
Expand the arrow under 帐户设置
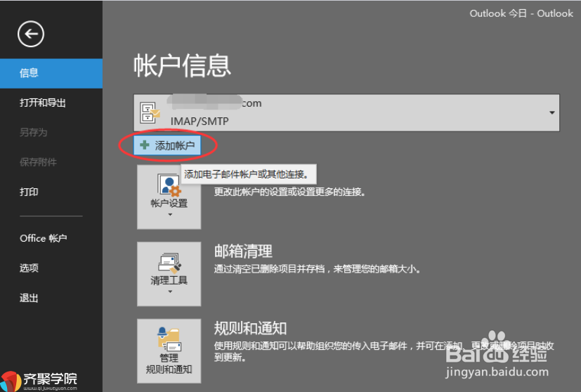[170, 215]
